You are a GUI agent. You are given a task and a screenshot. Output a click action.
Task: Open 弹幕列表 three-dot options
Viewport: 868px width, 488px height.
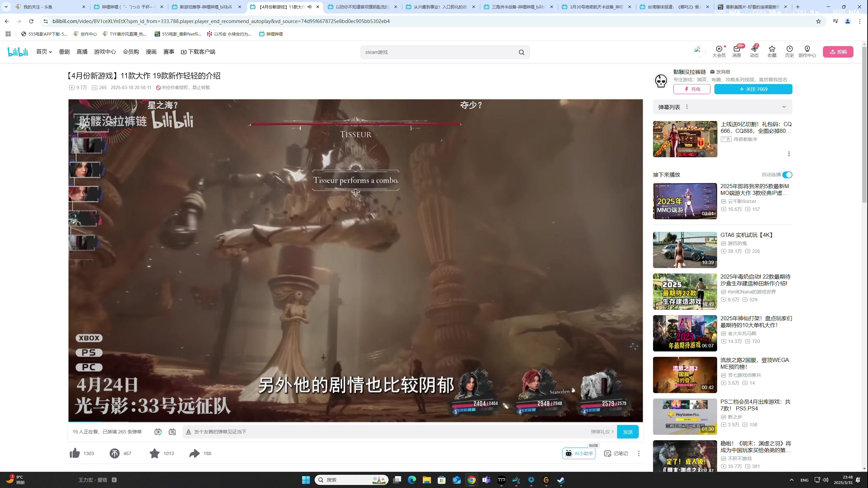pos(687,107)
